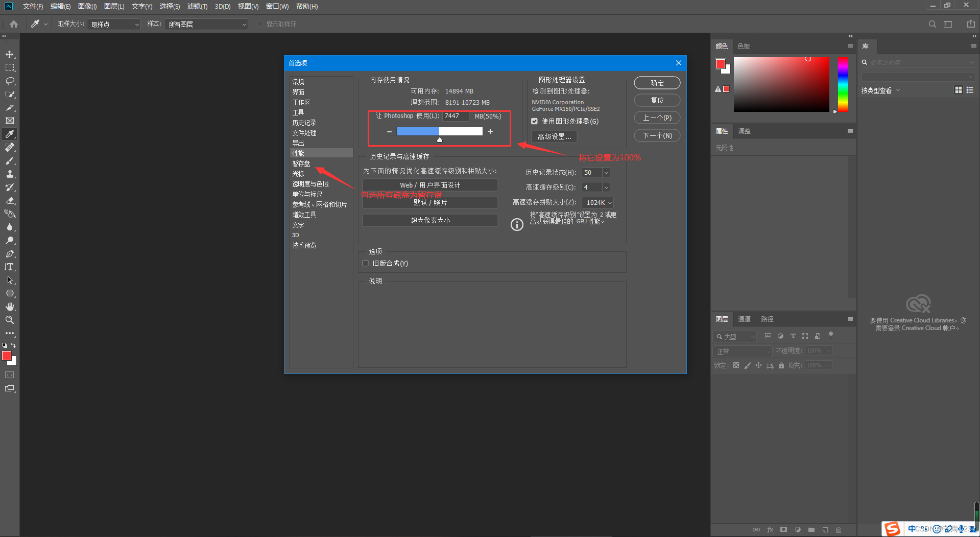Screen dimensions: 980x537
Task: Select the Lasso tool
Action: pos(10,81)
